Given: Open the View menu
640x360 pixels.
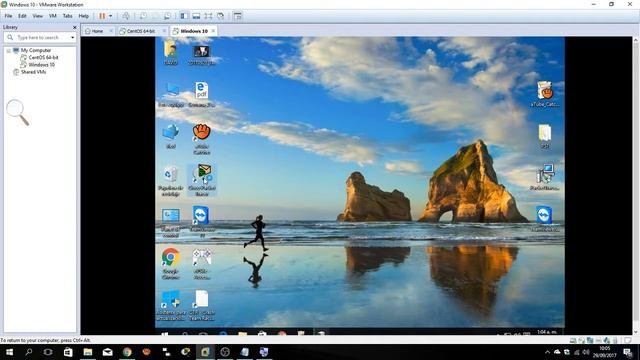Looking at the screenshot, I should coord(38,16).
